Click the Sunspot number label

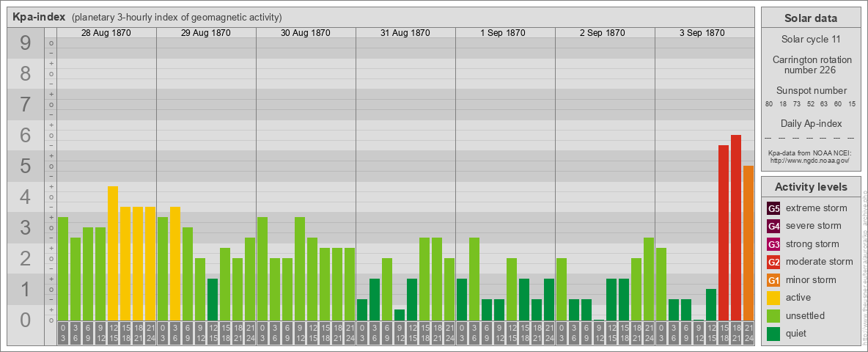point(811,91)
